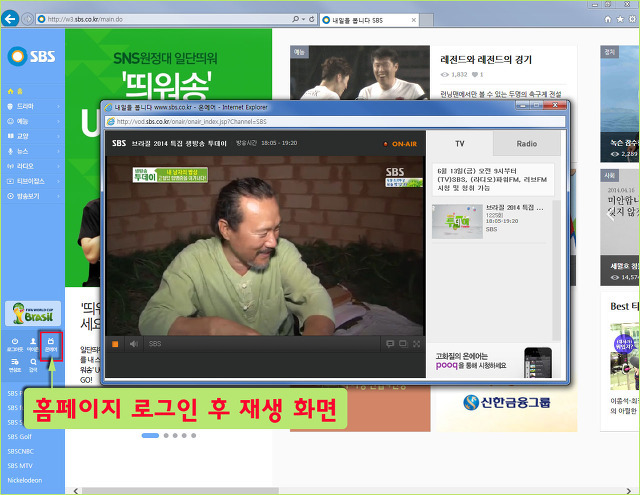Viewport: 640px width, 495px height.
Task: Click the SBS logo in the sidebar
Action: click(x=31, y=56)
